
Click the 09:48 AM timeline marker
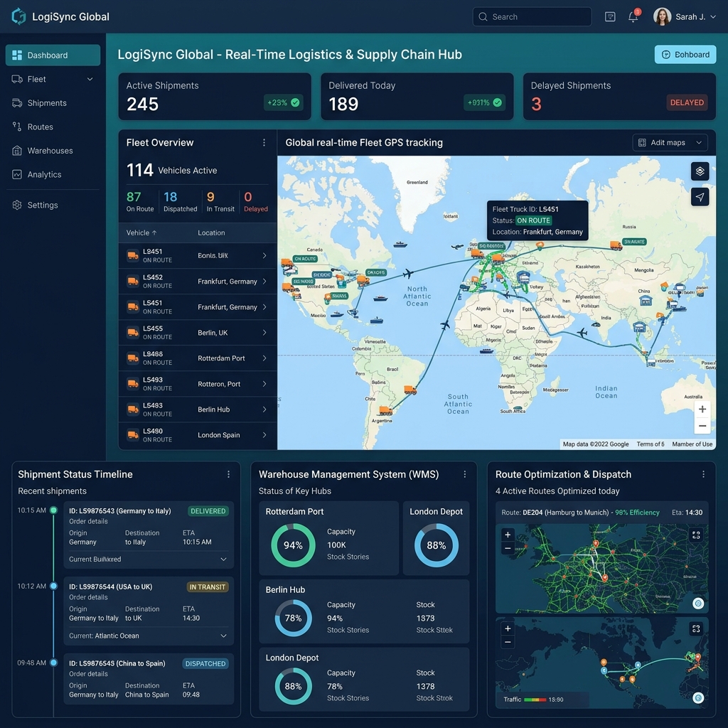coord(53,663)
